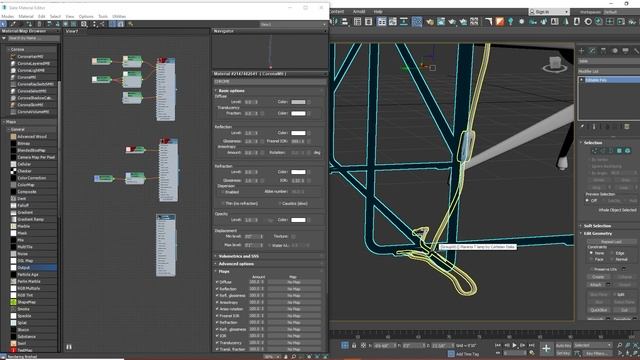Click the orange Material Editor icon in the main toolbar
This screenshot has height=360, width=640.
(x=500, y=21)
